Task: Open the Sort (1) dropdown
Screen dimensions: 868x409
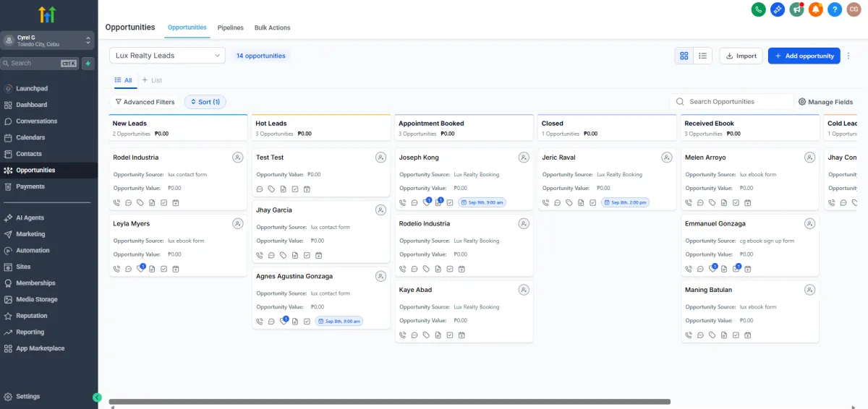Action: point(205,102)
